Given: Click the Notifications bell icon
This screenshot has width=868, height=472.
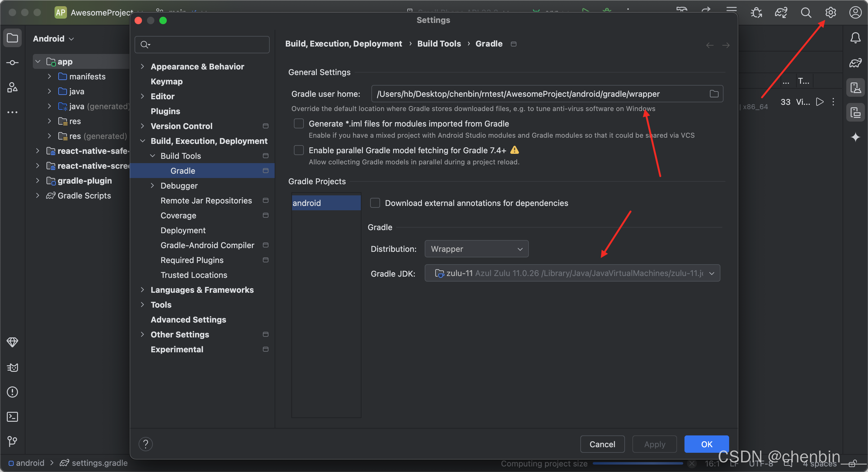Looking at the screenshot, I should 855,38.
